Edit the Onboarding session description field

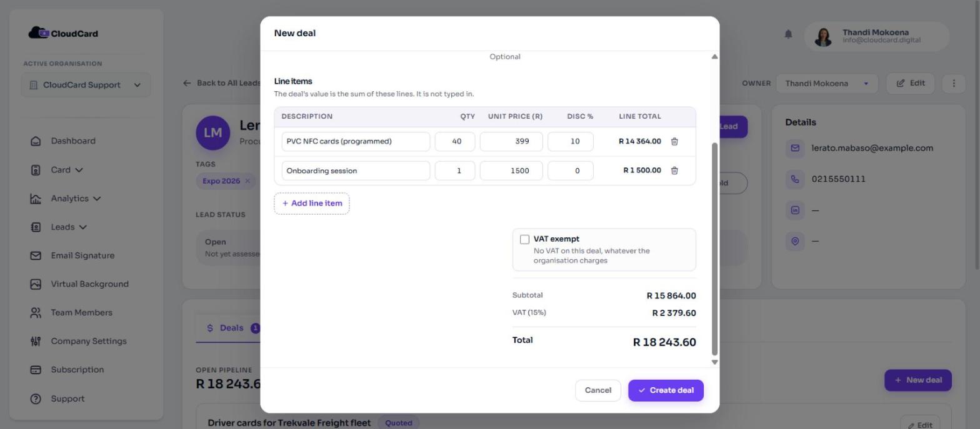[356, 170]
